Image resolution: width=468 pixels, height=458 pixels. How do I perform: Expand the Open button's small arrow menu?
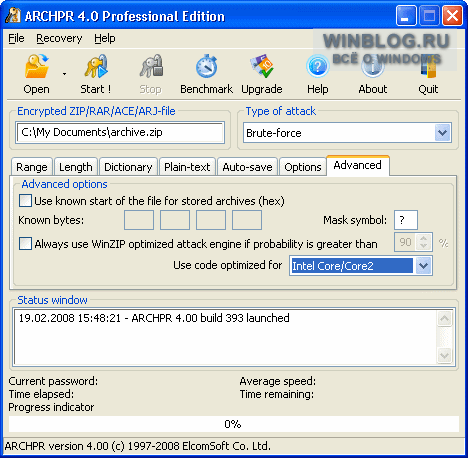pos(64,74)
